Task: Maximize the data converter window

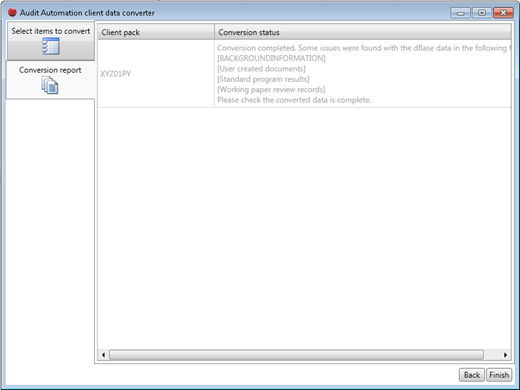Action: point(482,13)
